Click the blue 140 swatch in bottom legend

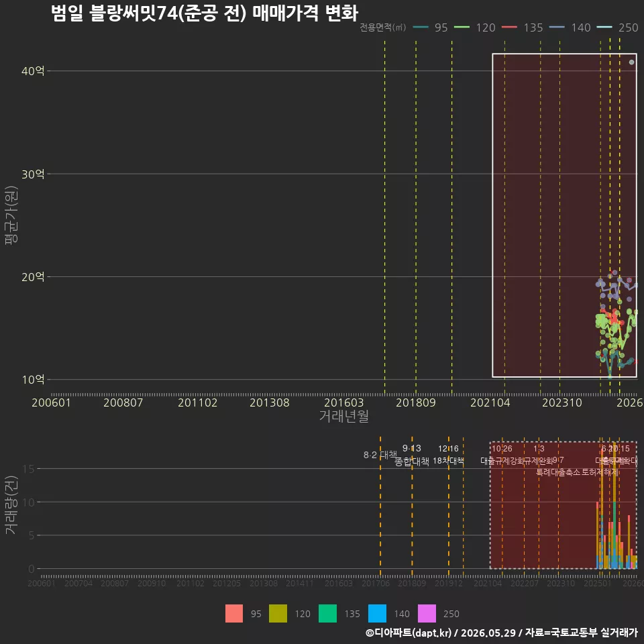[378, 614]
